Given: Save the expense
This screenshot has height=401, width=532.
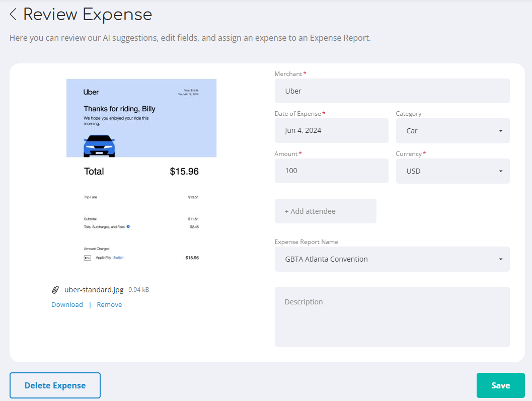Looking at the screenshot, I should 500,385.
